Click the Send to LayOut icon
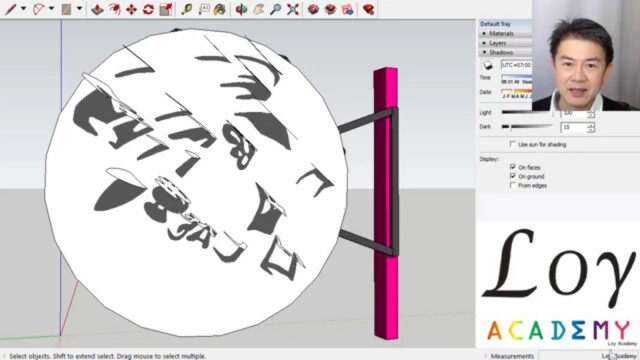Image resolution: width=640 pixels, height=360 pixels. (x=347, y=9)
